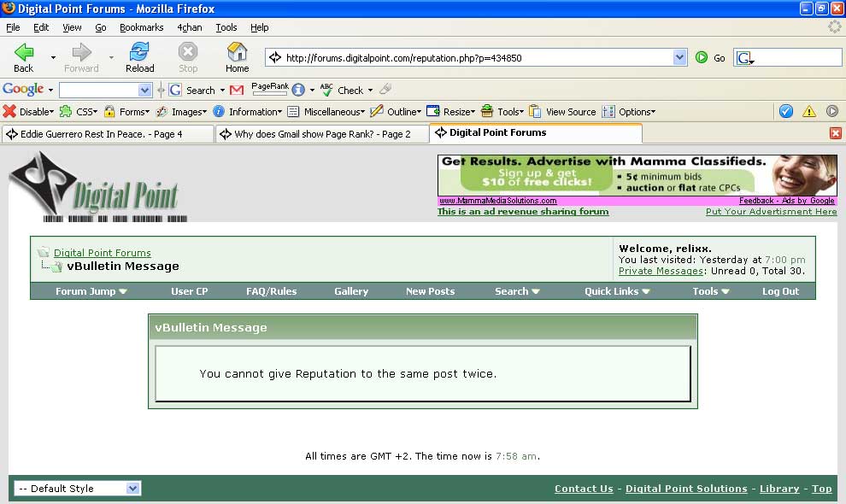Open the 4chan menu
846x504 pixels.
pos(190,27)
